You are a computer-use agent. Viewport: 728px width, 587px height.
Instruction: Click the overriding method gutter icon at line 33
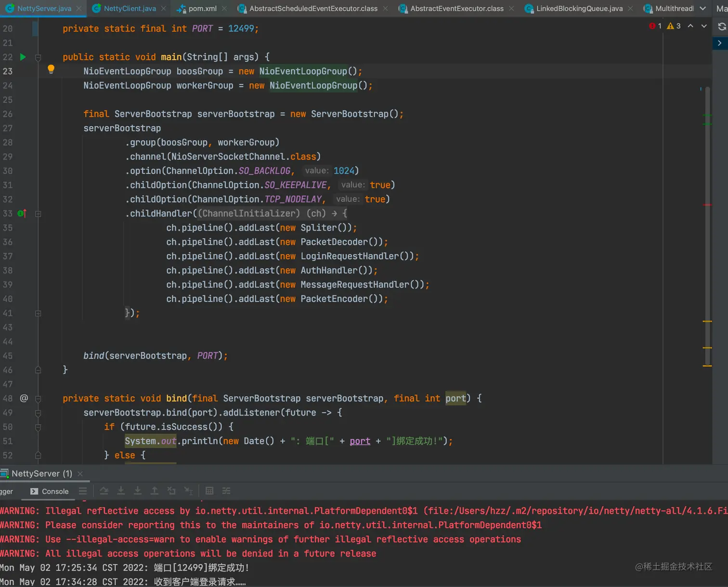pyautogui.click(x=22, y=213)
